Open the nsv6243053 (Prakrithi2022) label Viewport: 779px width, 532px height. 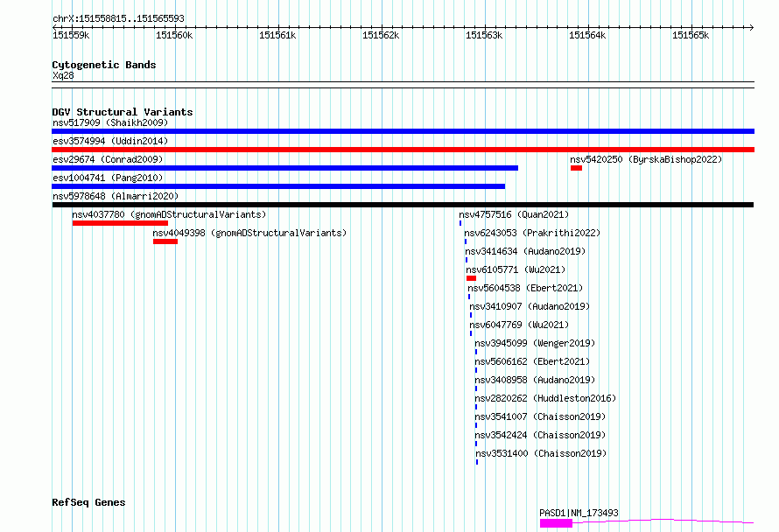tap(532, 233)
